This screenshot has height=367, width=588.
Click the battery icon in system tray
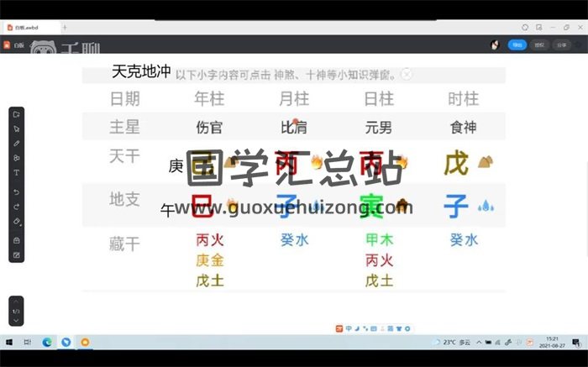[488, 342]
